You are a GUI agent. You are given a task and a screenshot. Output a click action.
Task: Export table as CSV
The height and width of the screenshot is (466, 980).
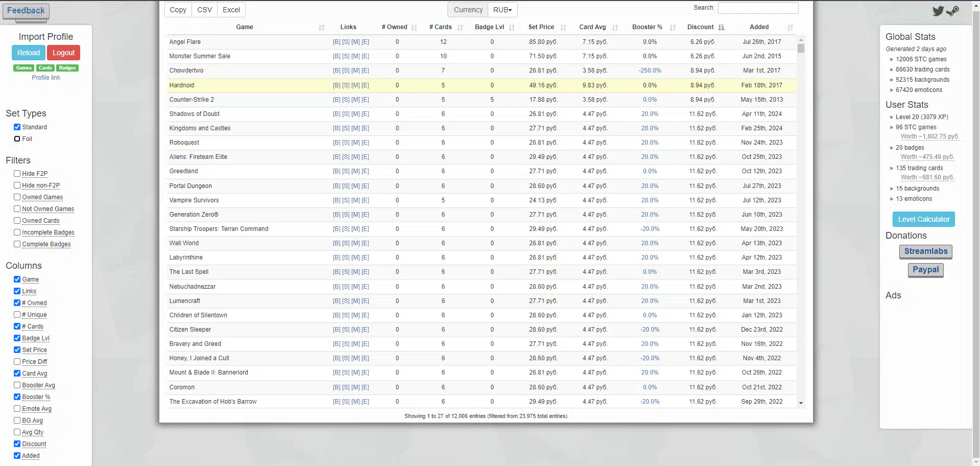click(x=205, y=10)
